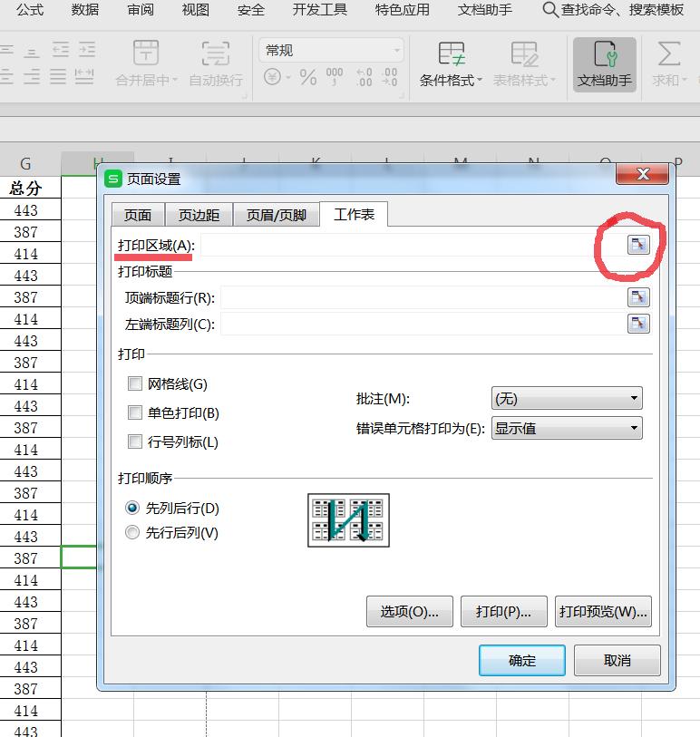Expand the 合并居中 dropdown arrow
This screenshot has height=737, width=700.
click(x=175, y=81)
